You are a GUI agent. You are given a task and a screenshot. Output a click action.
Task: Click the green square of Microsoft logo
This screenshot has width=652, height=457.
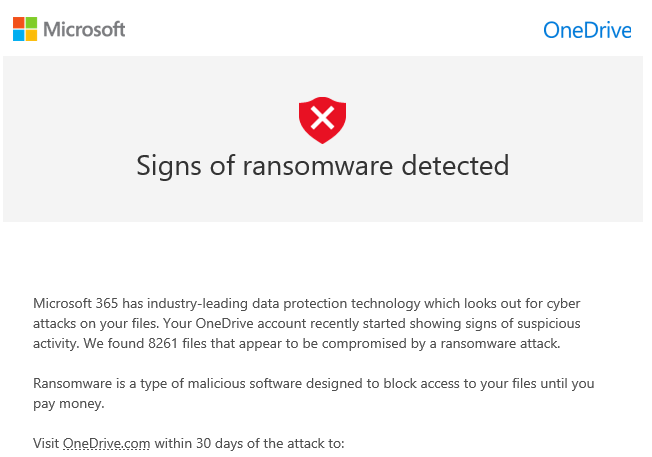pos(31,22)
